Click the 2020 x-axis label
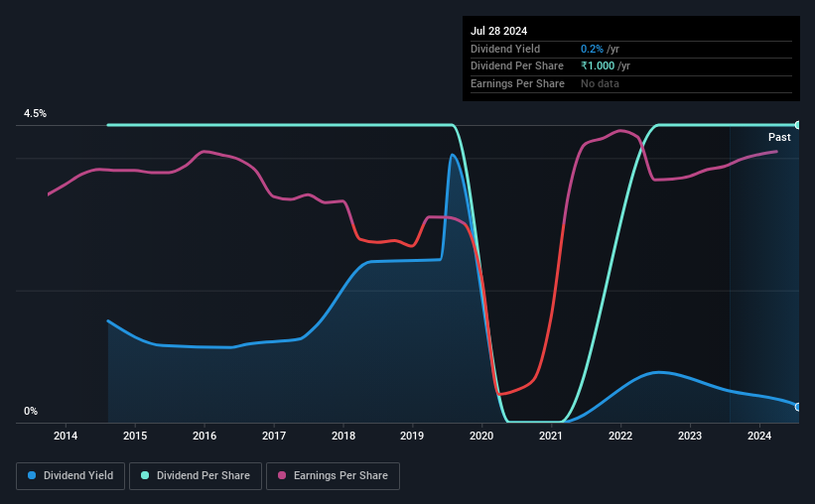The height and width of the screenshot is (504, 815). (481, 436)
